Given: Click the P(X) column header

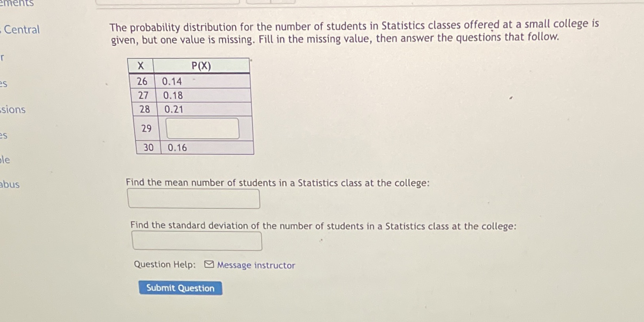Looking at the screenshot, I should click(201, 66).
